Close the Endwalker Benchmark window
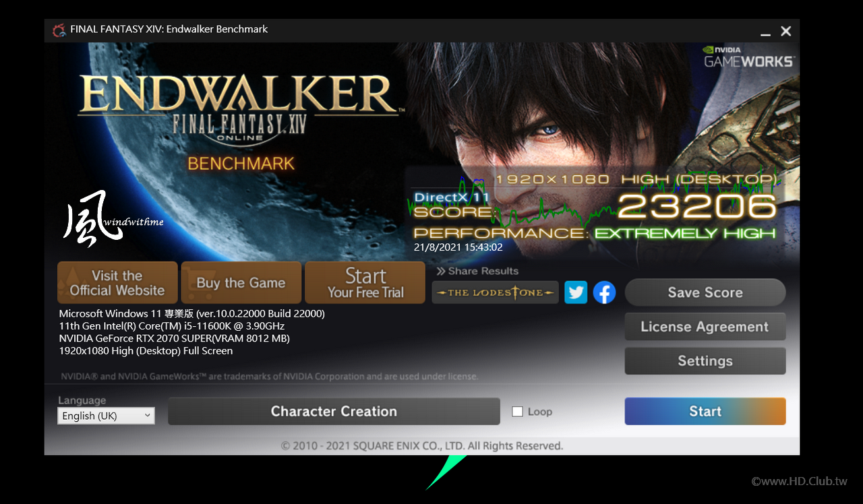Viewport: 863px width, 504px height. point(786,31)
